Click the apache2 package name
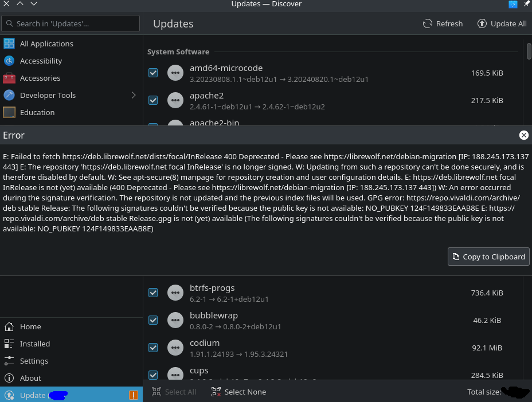 pyautogui.click(x=206, y=96)
